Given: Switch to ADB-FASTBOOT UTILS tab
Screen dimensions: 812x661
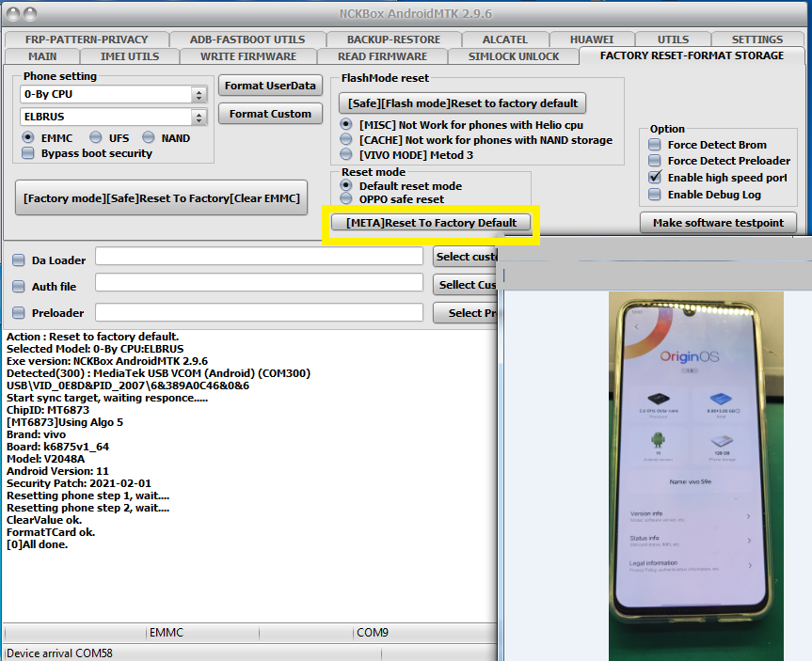Looking at the screenshot, I should tap(247, 39).
